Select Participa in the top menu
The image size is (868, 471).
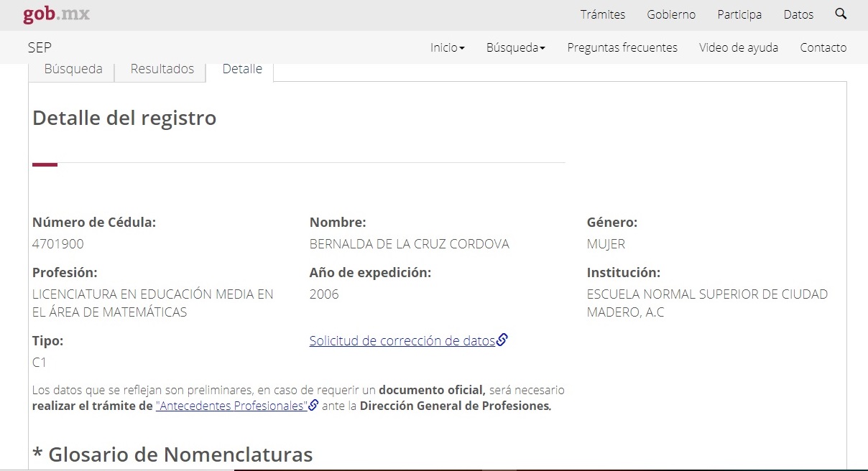pyautogui.click(x=739, y=14)
